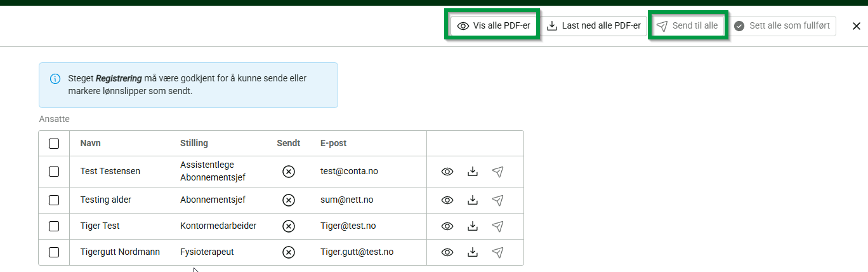Click email sum@nett.no
Screen dimensions: 868x272
coord(347,200)
